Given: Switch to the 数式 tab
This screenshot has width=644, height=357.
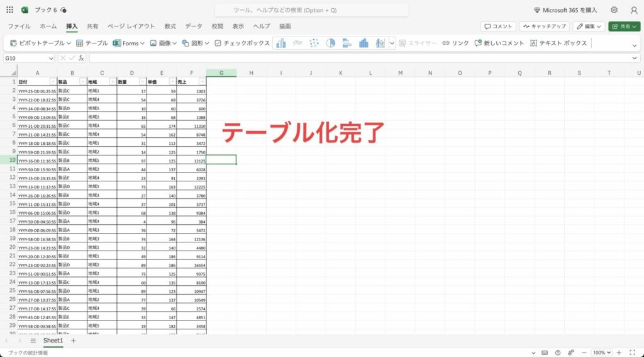Looking at the screenshot, I should 170,26.
